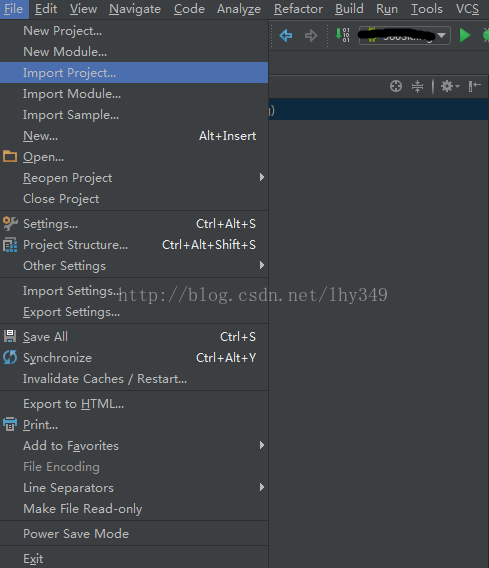
Task: Click the collapse all icon
Action: pos(417,86)
